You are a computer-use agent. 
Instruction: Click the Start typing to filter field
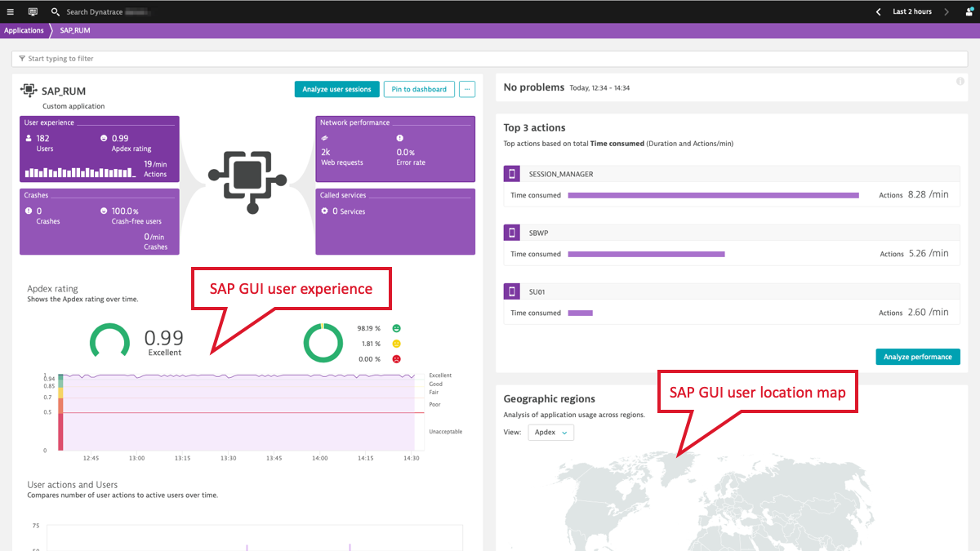tap(490, 59)
